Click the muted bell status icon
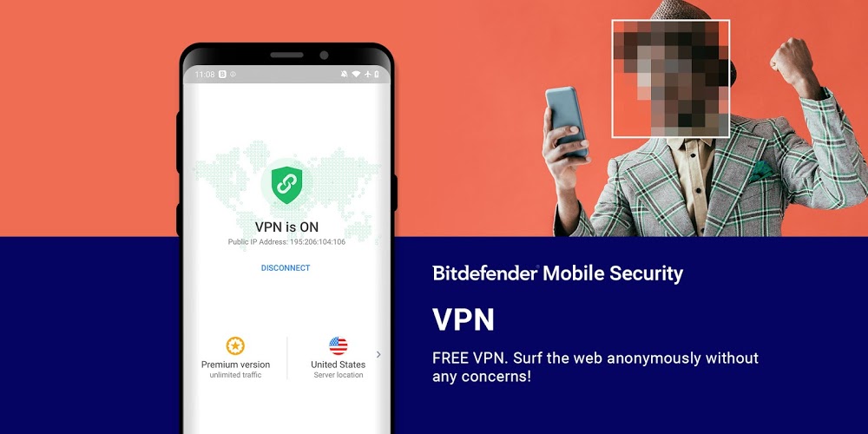868x434 pixels. coord(344,74)
